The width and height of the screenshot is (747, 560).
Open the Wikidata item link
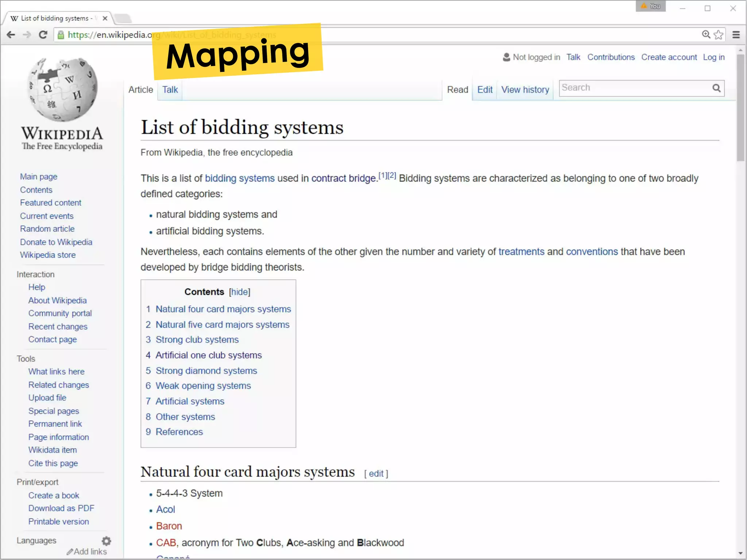53,450
